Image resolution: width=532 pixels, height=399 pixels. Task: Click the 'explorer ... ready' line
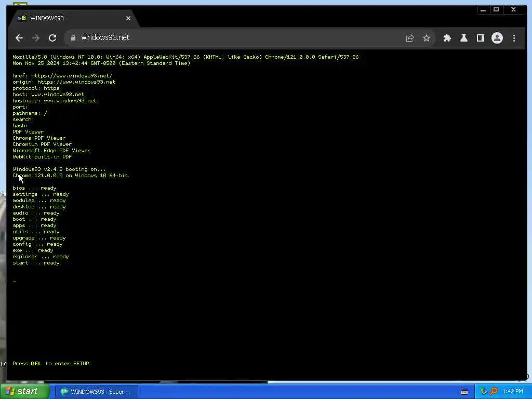pyautogui.click(x=41, y=257)
